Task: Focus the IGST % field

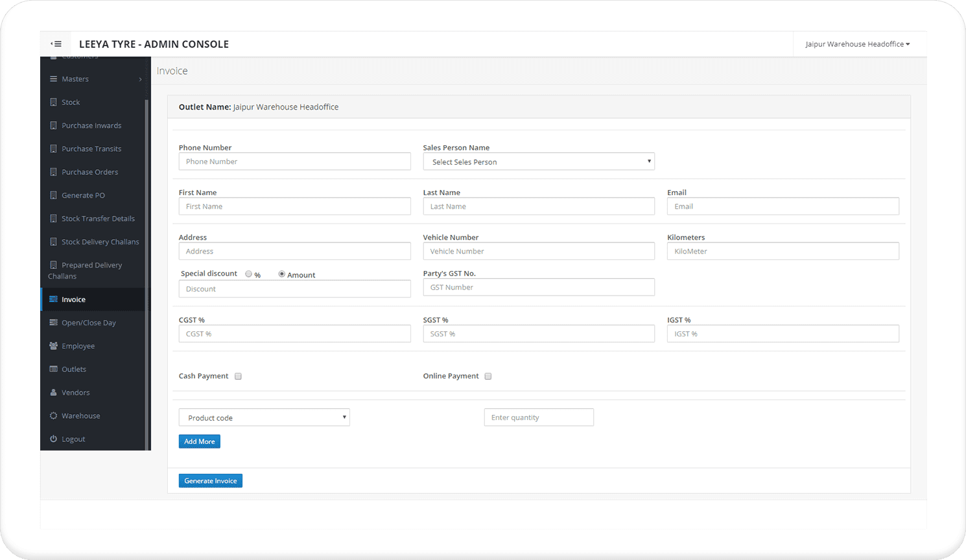Action: [x=783, y=334]
